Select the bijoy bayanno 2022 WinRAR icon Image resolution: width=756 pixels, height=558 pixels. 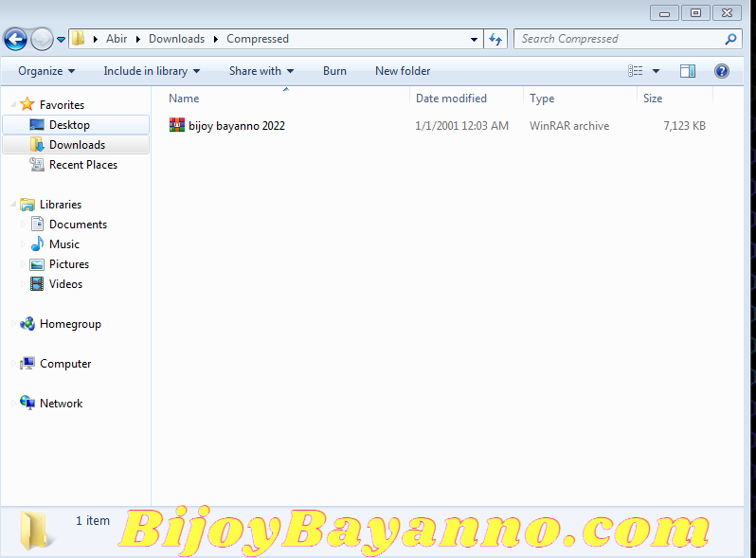[x=177, y=125]
